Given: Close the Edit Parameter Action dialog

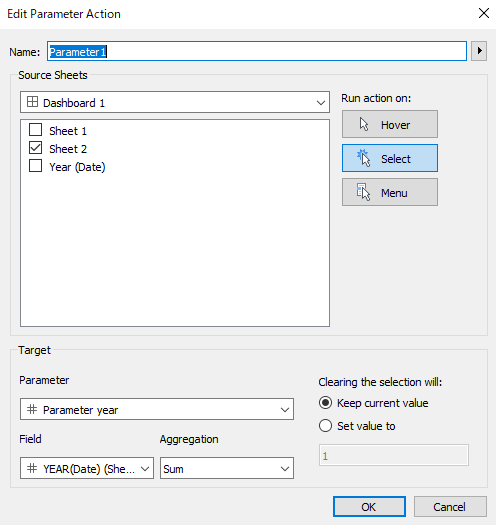Looking at the screenshot, I should point(484,13).
